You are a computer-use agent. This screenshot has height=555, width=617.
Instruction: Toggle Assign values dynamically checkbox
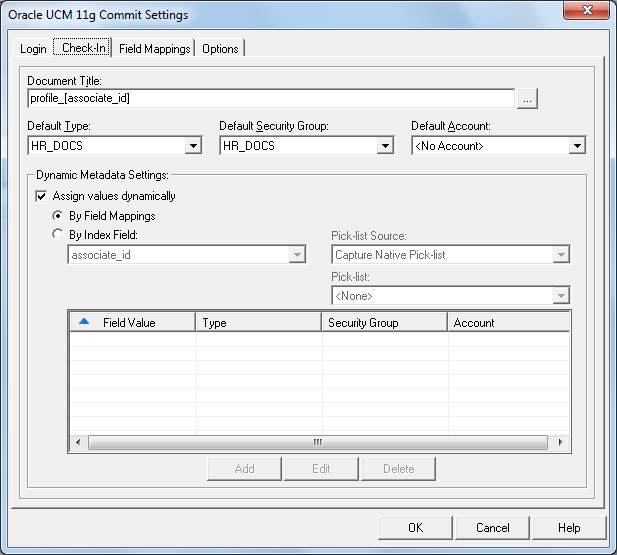[x=42, y=196]
